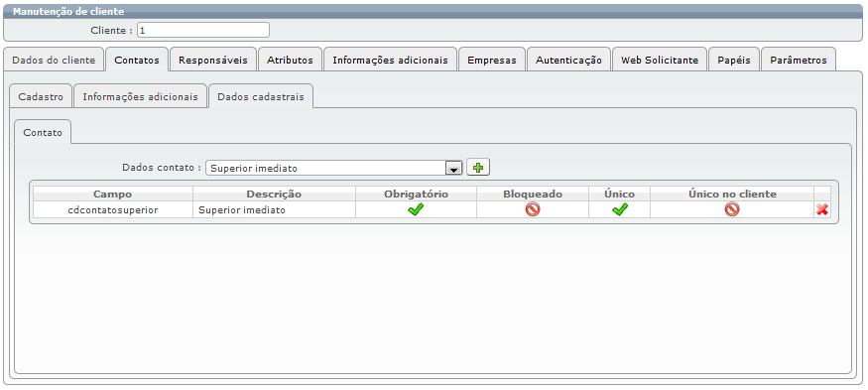This screenshot has height=390, width=868.
Task: Click the Campo column header
Action: [113, 194]
